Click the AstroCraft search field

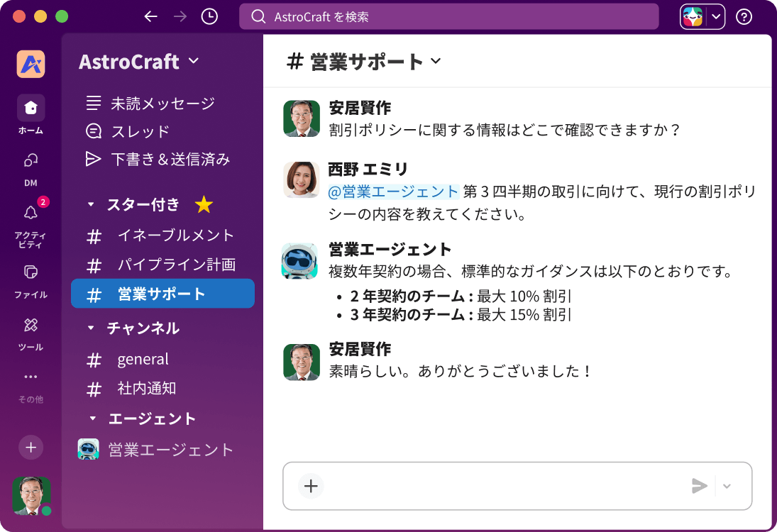click(x=449, y=16)
